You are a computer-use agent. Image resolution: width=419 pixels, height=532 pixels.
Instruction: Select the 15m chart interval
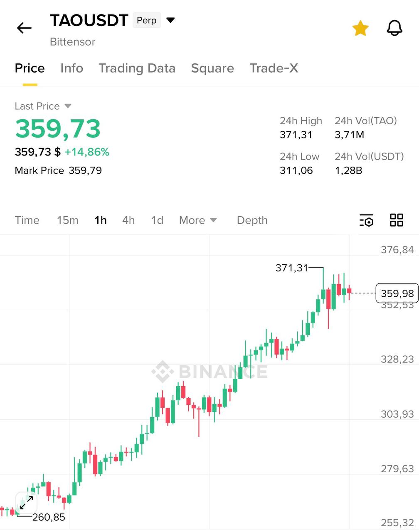click(67, 220)
